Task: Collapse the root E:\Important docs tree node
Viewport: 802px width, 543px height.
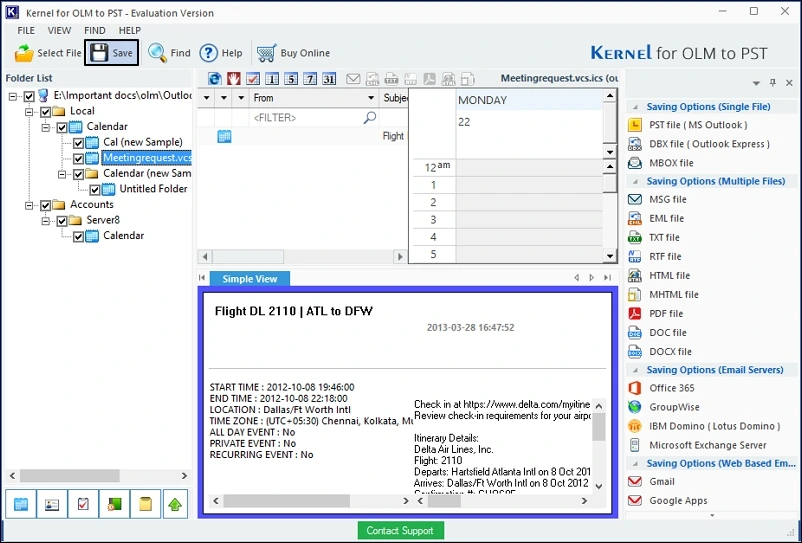Action: [13, 96]
